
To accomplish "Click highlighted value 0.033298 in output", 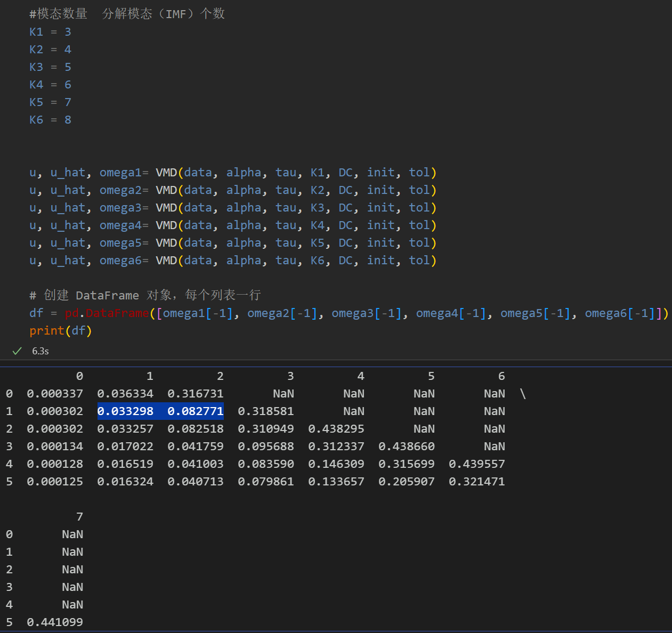I will (125, 411).
